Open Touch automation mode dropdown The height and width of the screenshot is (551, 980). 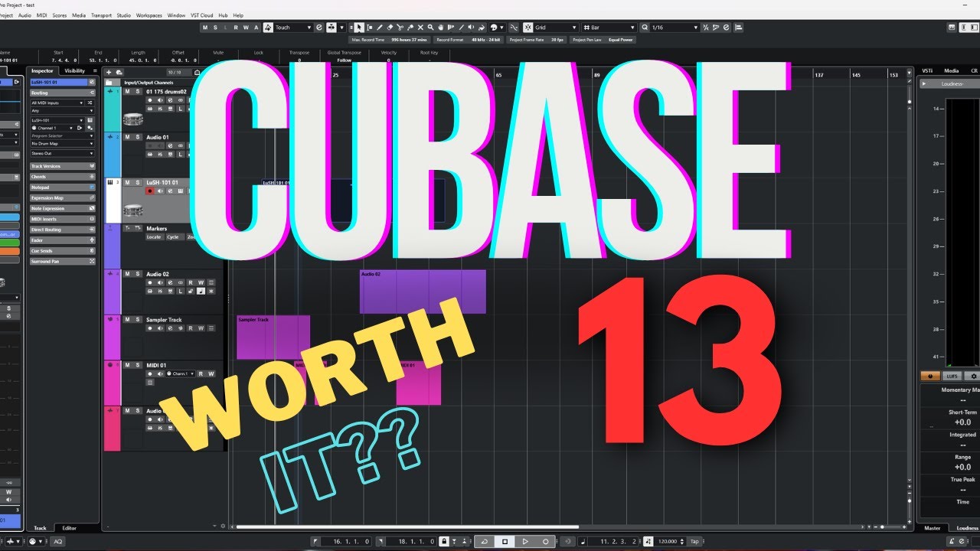(x=292, y=28)
